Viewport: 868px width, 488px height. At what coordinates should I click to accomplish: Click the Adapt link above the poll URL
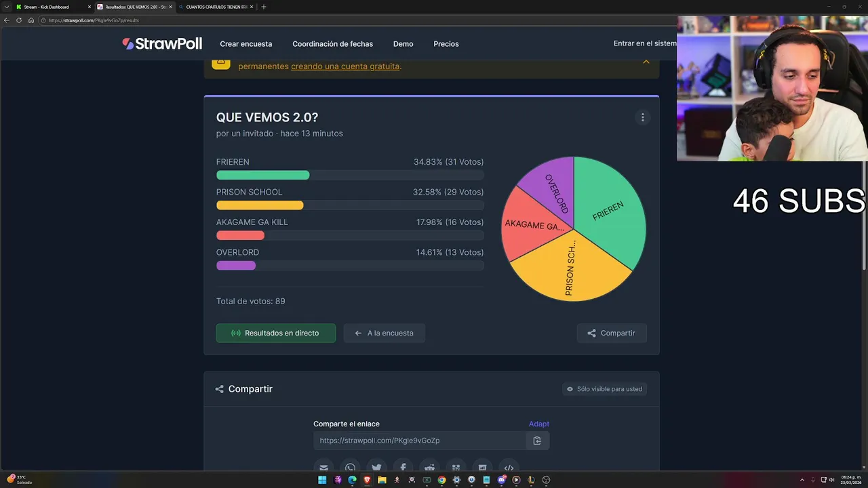[539, 424]
